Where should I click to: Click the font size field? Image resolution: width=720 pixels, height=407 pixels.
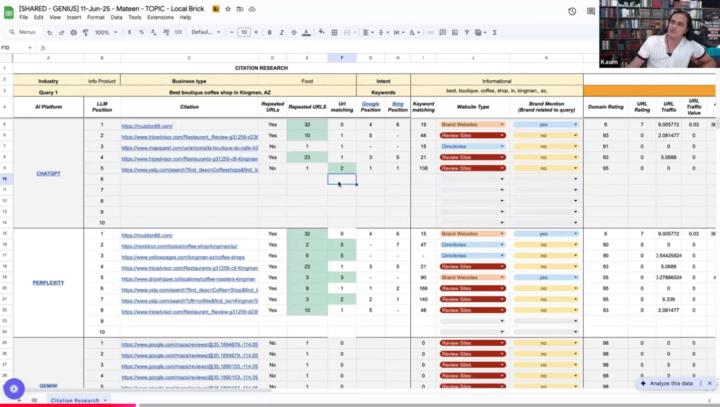tap(244, 33)
